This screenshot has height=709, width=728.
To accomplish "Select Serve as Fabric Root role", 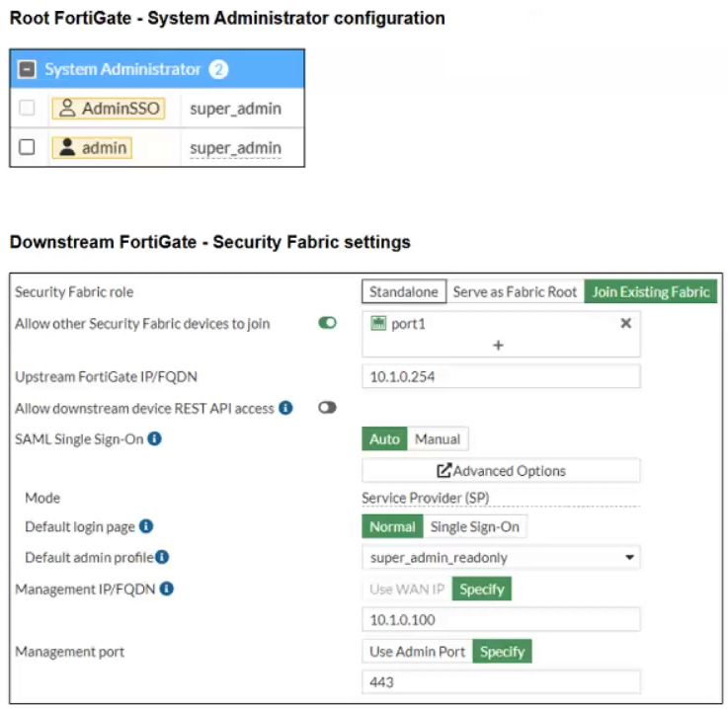I will [x=515, y=291].
